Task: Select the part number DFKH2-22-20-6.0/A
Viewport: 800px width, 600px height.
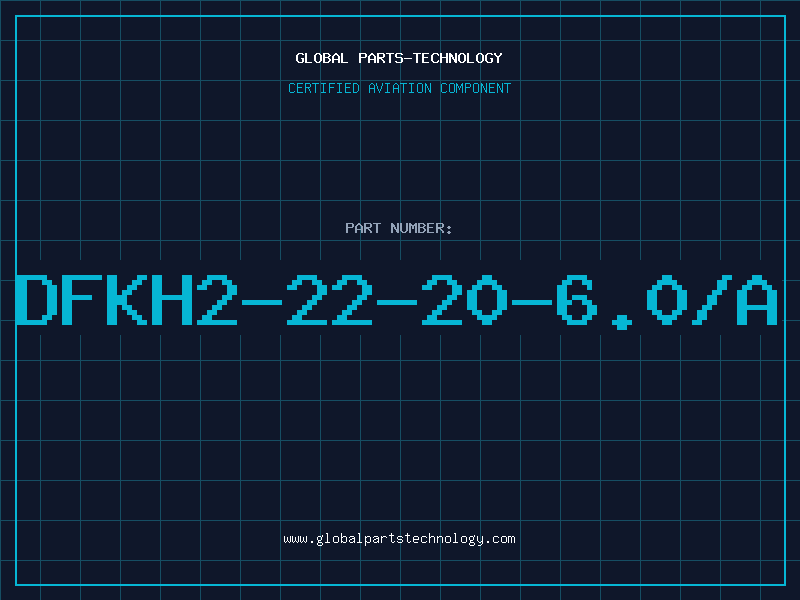Action: click(397, 301)
